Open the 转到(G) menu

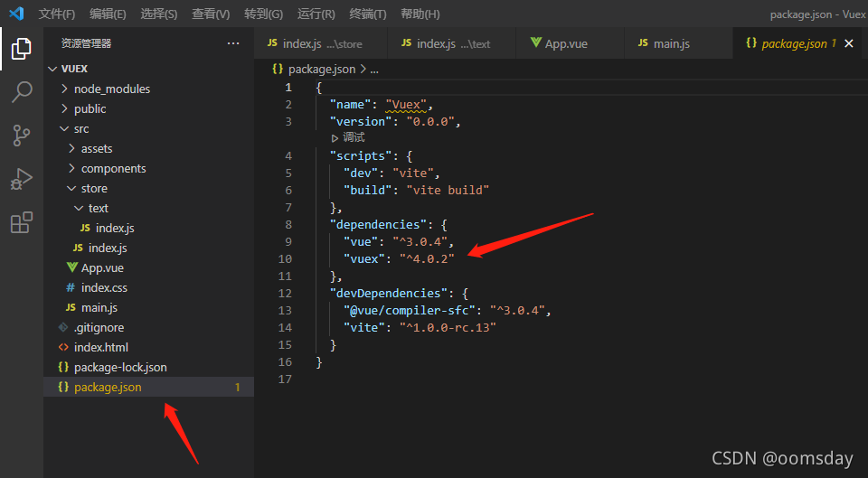coord(263,14)
